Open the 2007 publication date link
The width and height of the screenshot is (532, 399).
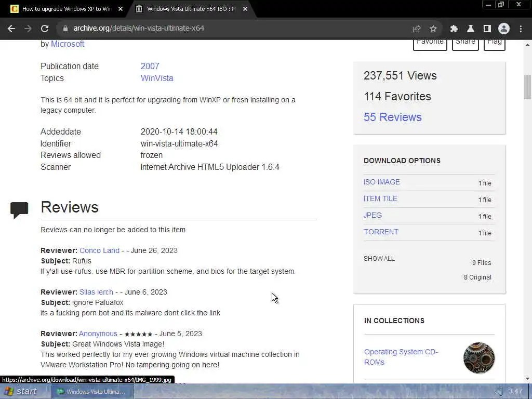150,66
